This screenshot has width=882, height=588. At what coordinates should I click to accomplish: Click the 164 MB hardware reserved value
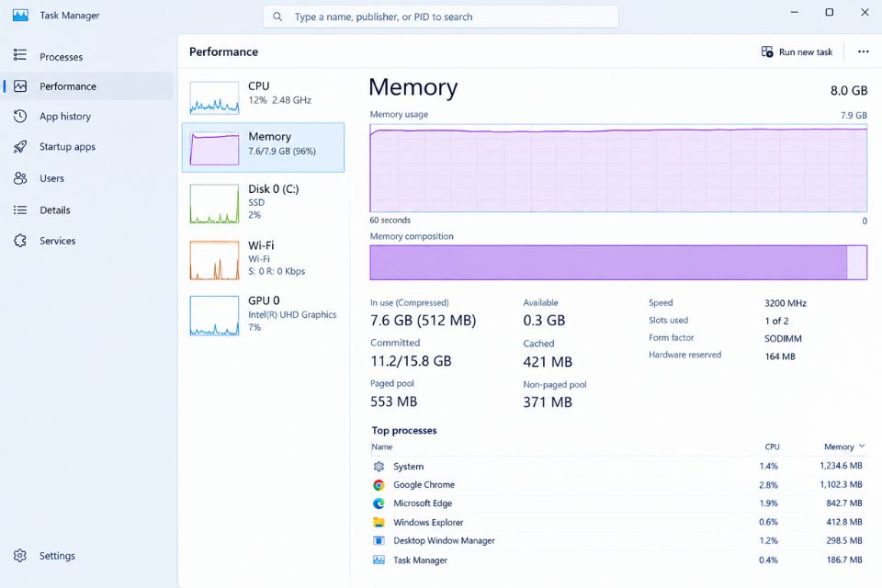pos(780,356)
